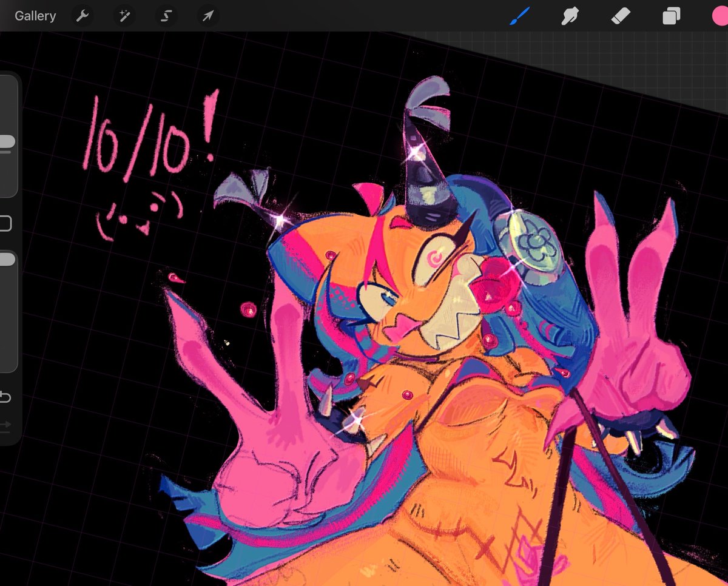Activate the Selection tool
Screen dimensions: 728x586
point(166,16)
